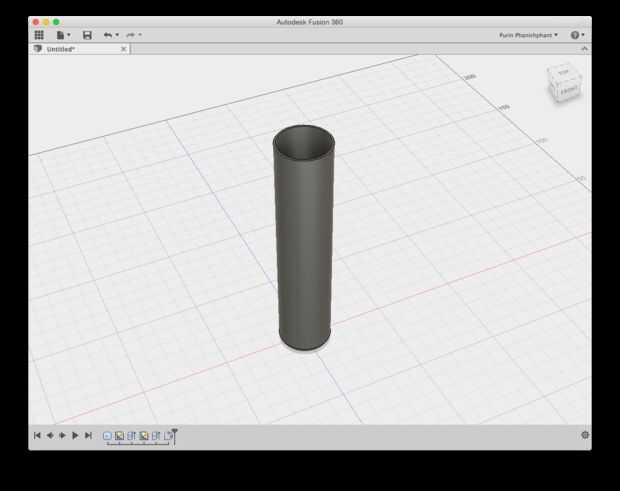Collapse the toolbar with the up chevron
Image resolution: width=620 pixels, height=491 pixels.
(x=584, y=49)
